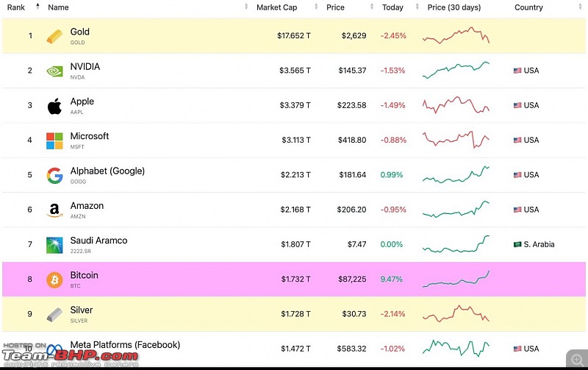
Task: Click the Name column header
Action: click(58, 7)
